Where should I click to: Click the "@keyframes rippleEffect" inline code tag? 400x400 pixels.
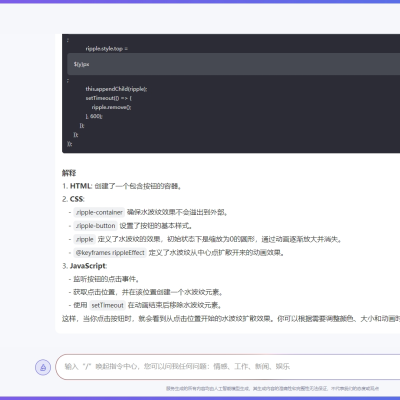pyautogui.click(x=110, y=252)
